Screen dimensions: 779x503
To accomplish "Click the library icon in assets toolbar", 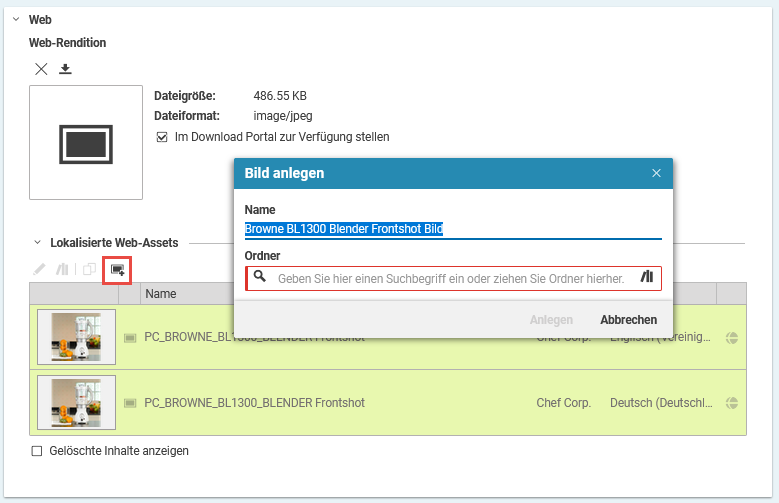I will point(65,270).
